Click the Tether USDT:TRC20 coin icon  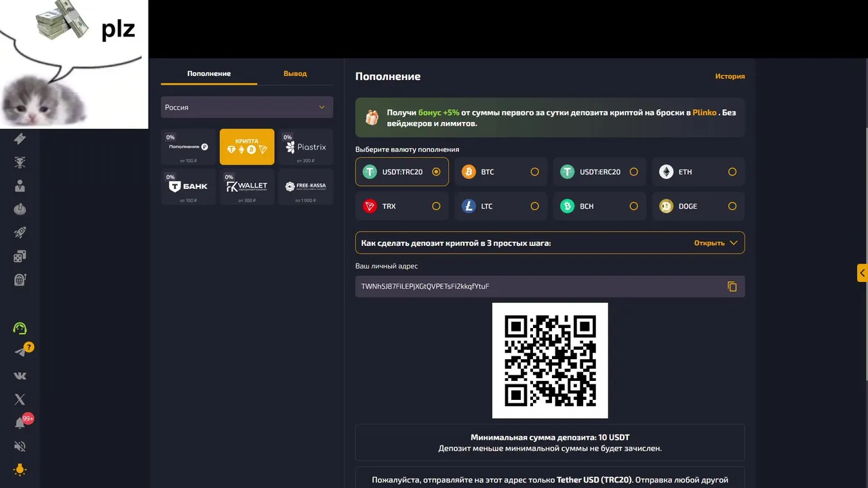(370, 172)
